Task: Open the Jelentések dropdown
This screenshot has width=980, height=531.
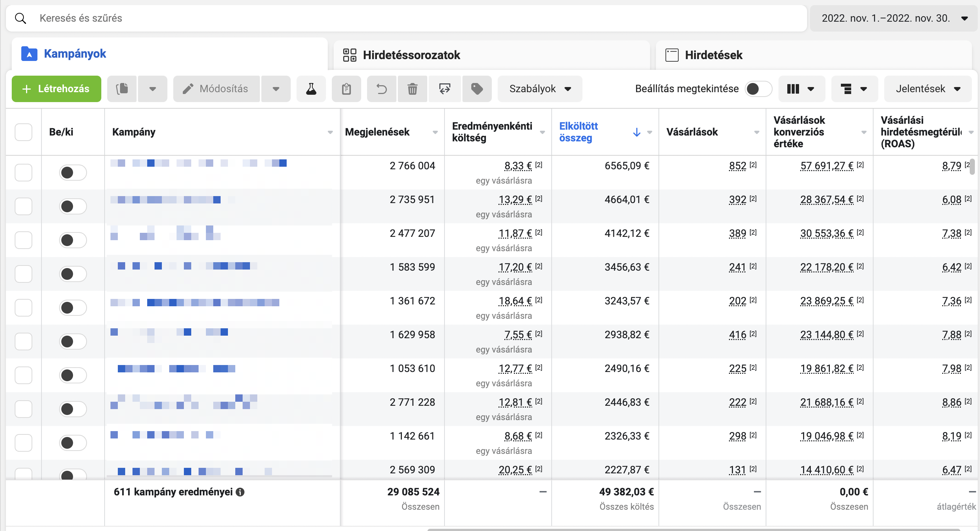Action: tap(927, 89)
